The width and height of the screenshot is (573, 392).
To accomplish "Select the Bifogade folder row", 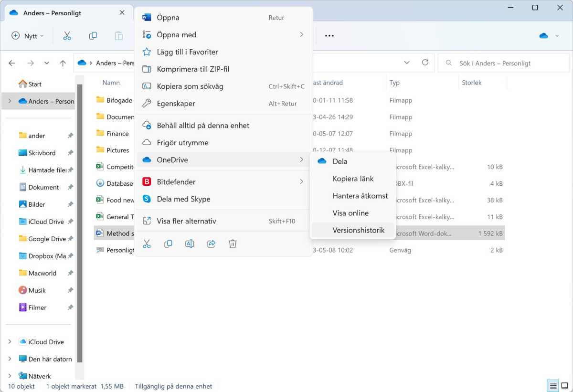I will 299,100.
